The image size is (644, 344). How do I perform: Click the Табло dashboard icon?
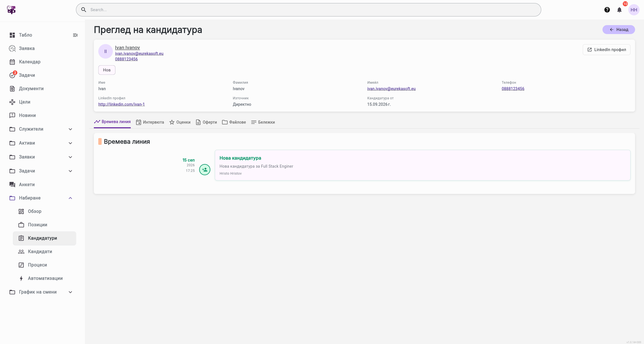[12, 35]
